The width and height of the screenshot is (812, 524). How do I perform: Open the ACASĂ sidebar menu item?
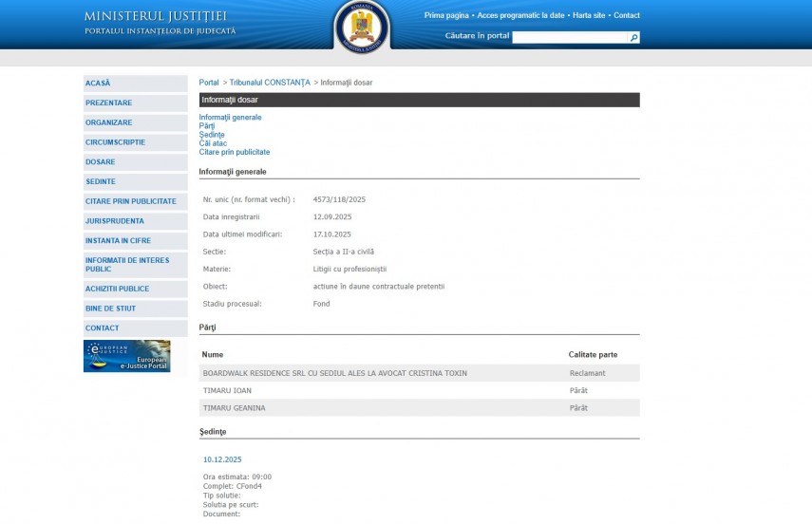[135, 84]
